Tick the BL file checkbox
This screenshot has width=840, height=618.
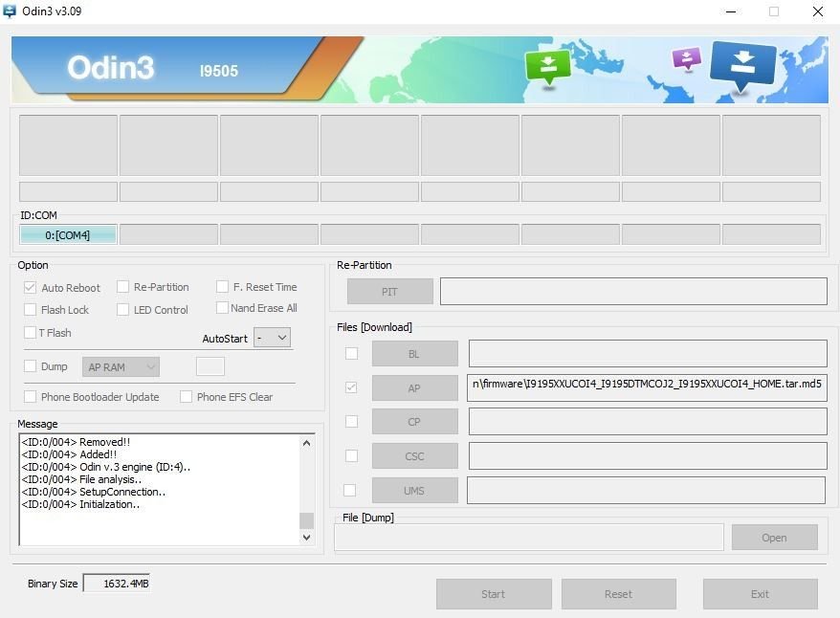[351, 353]
